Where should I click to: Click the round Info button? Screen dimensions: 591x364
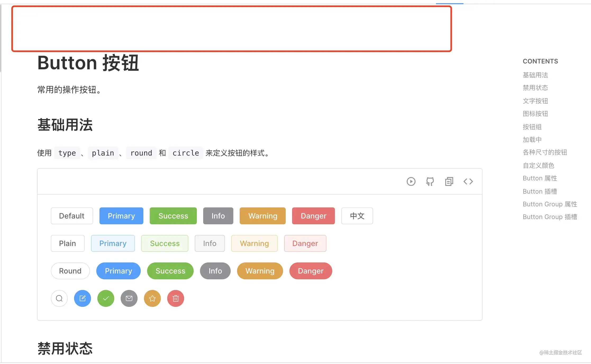point(215,271)
